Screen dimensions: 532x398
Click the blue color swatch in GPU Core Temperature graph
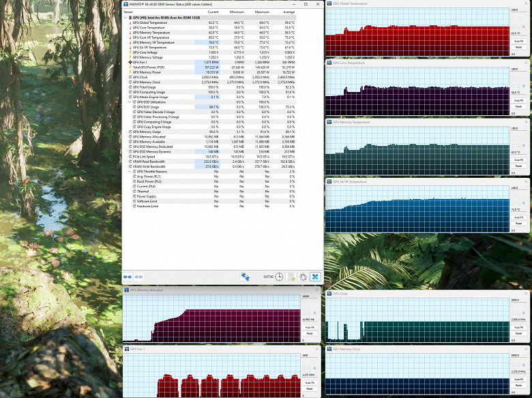pyautogui.click(x=524, y=86)
